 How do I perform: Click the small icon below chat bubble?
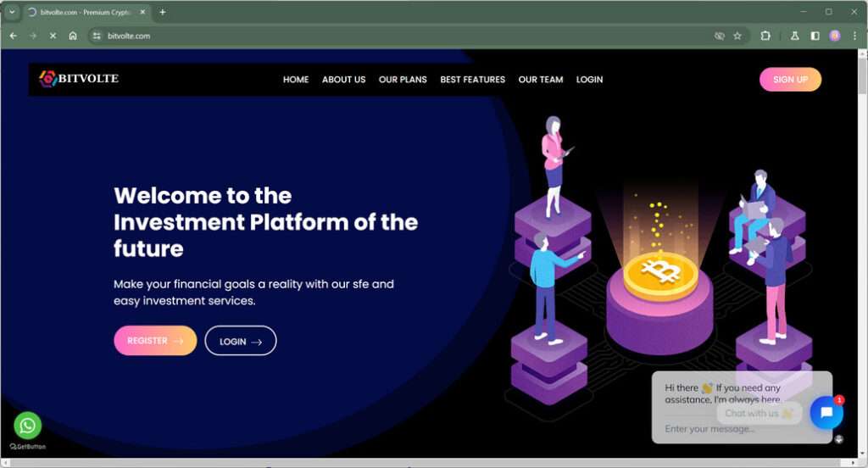coord(838,439)
